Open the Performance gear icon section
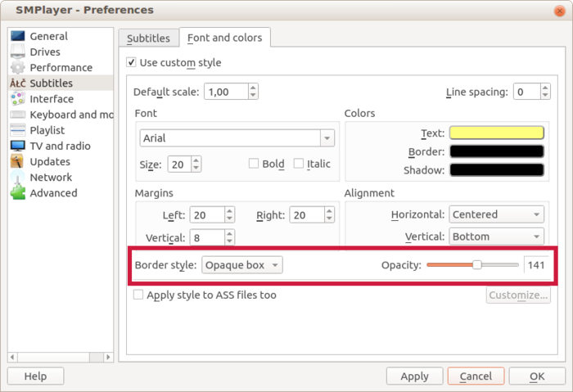This screenshot has width=573, height=392. [17, 67]
